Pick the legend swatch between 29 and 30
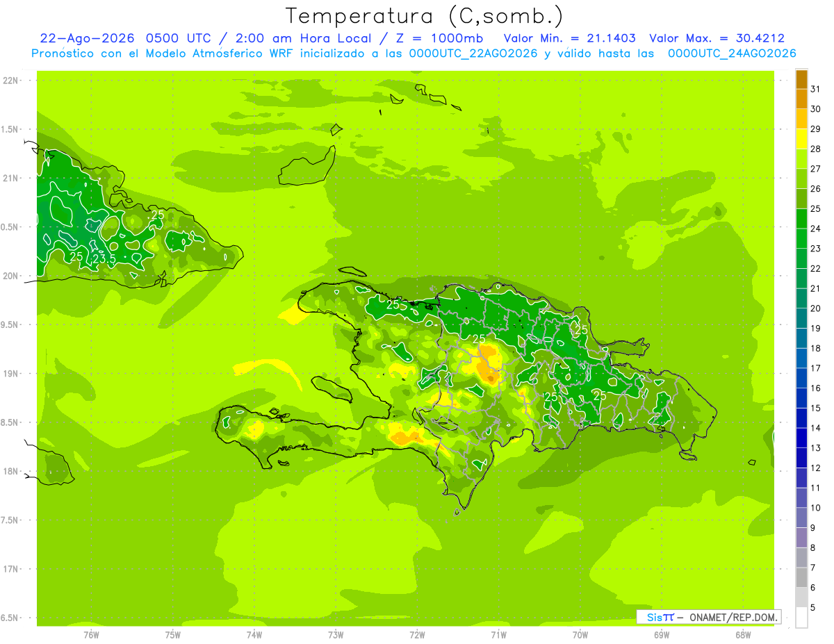 coord(801,119)
